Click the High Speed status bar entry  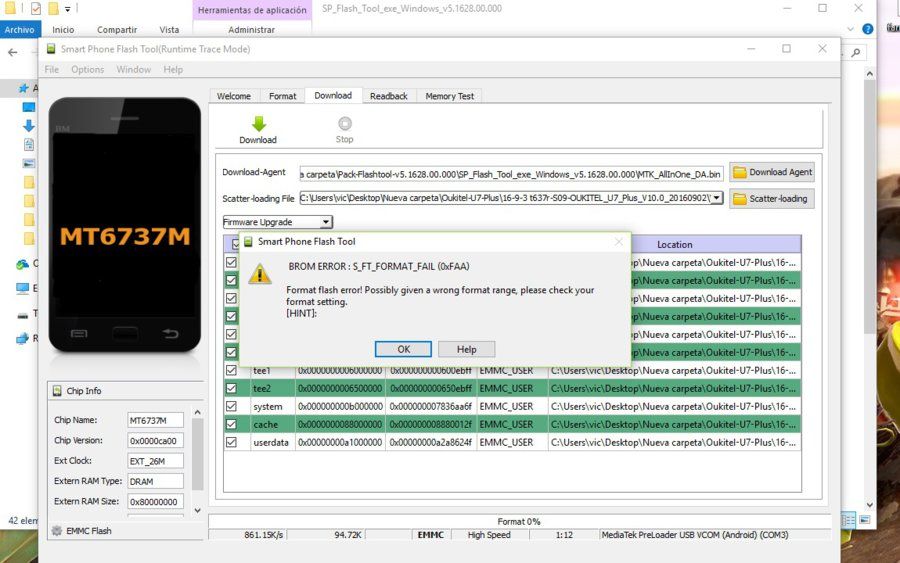pos(488,535)
